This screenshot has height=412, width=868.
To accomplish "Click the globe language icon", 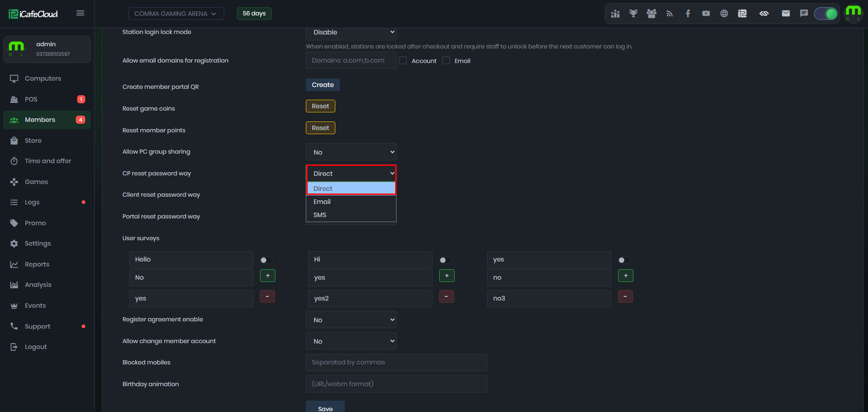I will click(x=724, y=14).
